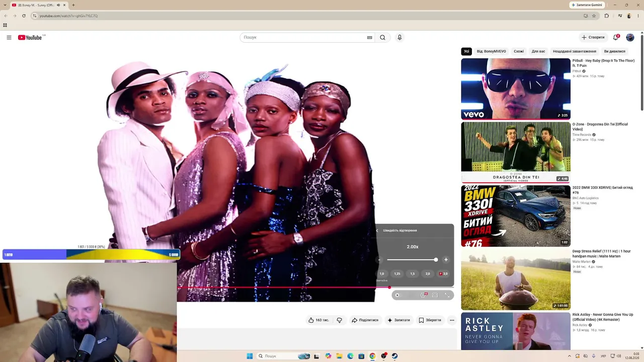
Task: Mute the tab using its speaker icon
Action: tap(58, 5)
